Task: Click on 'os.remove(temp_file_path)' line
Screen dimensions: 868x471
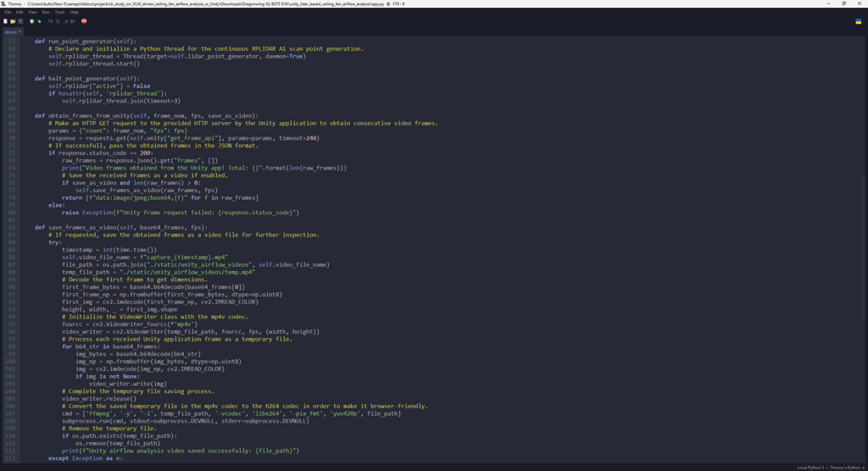Action: click(118, 443)
